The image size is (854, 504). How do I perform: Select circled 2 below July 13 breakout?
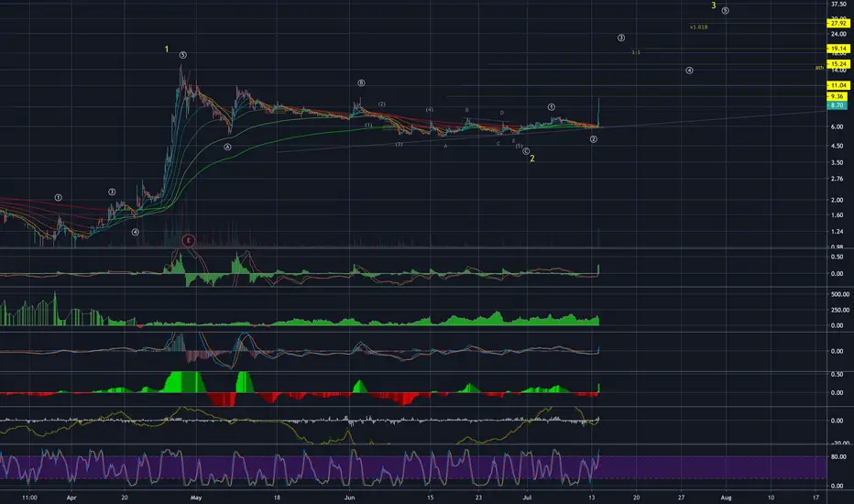point(594,139)
